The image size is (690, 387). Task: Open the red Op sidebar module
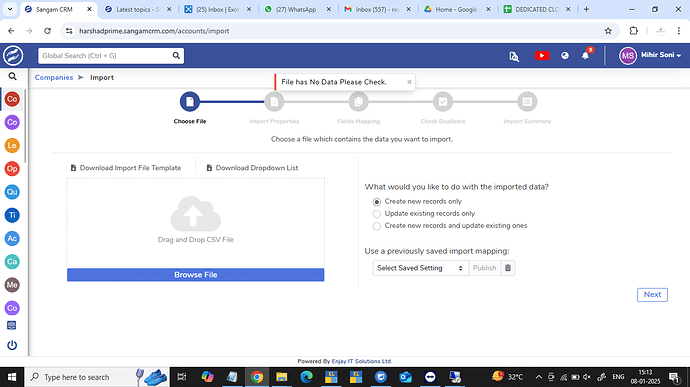coord(12,169)
